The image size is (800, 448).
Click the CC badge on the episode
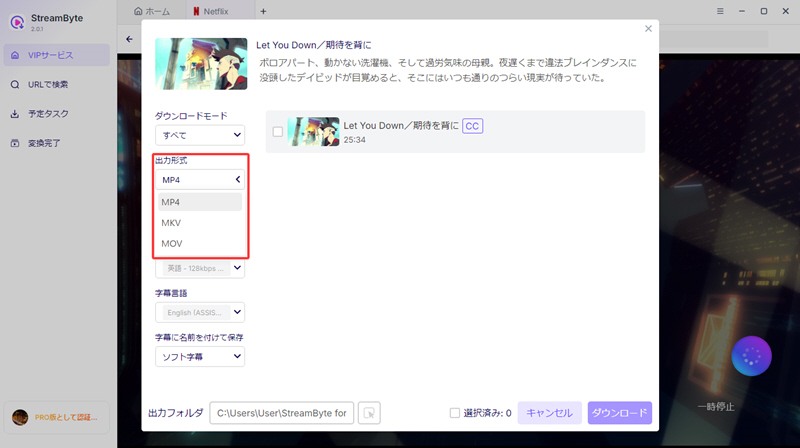pyautogui.click(x=472, y=126)
